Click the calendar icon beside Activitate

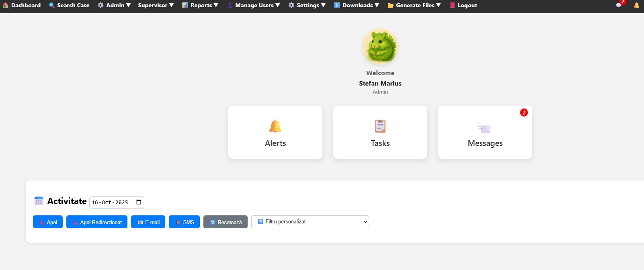(39, 201)
